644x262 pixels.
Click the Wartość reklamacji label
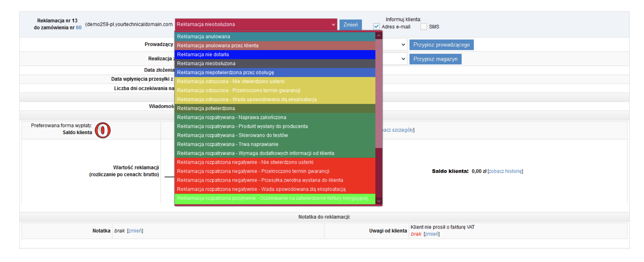click(x=136, y=168)
